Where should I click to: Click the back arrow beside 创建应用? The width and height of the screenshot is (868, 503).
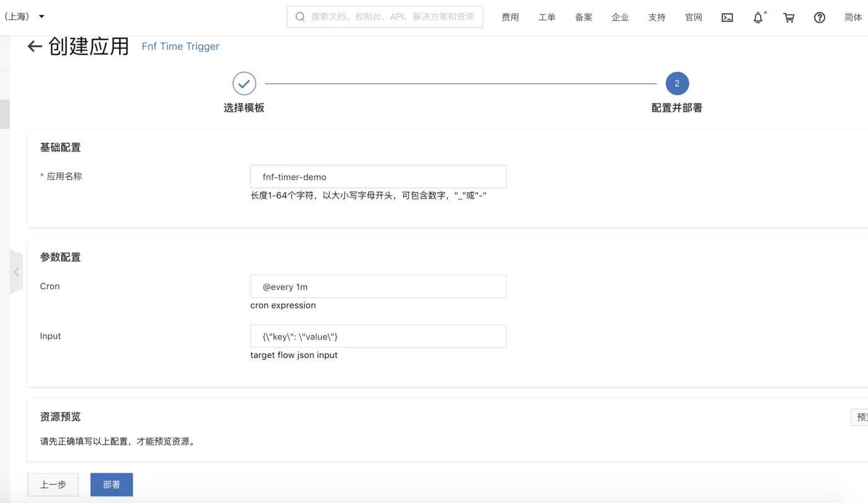(35, 46)
